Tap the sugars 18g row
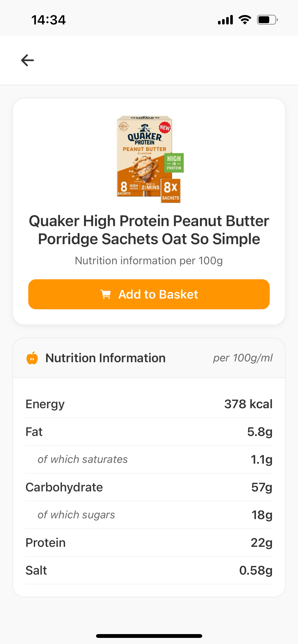298x644 pixels. pos(149,515)
